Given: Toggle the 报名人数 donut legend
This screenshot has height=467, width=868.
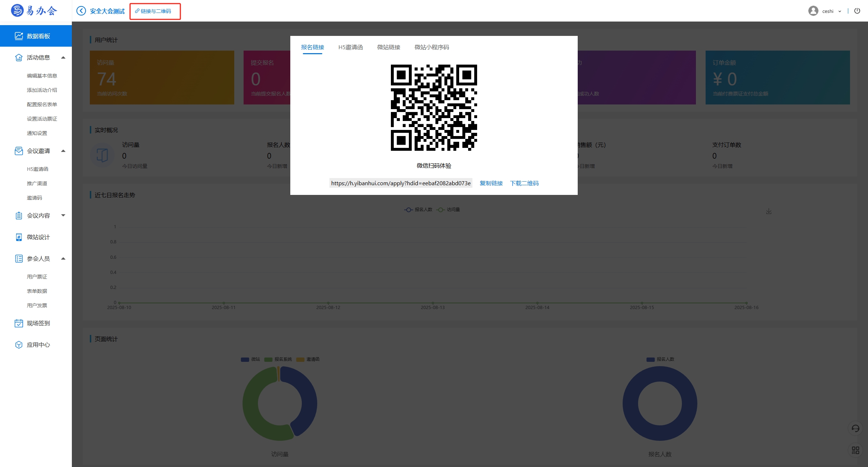Looking at the screenshot, I should tap(660, 359).
